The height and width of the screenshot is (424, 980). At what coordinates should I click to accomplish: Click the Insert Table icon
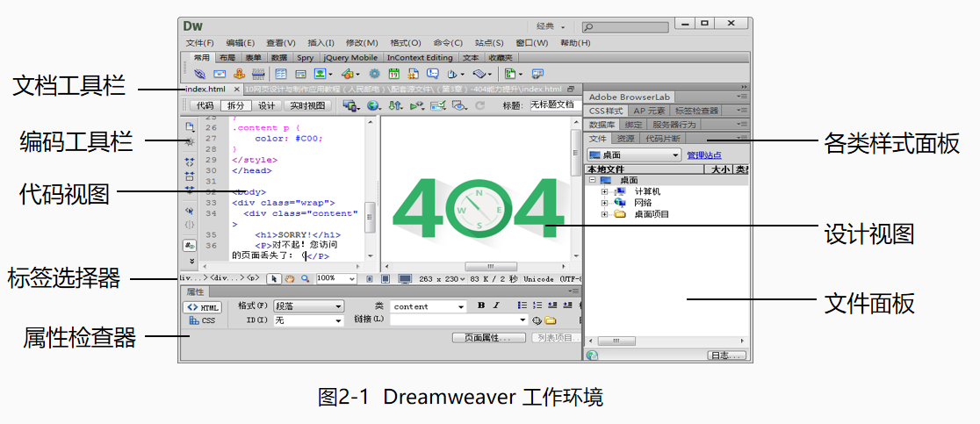[x=281, y=74]
